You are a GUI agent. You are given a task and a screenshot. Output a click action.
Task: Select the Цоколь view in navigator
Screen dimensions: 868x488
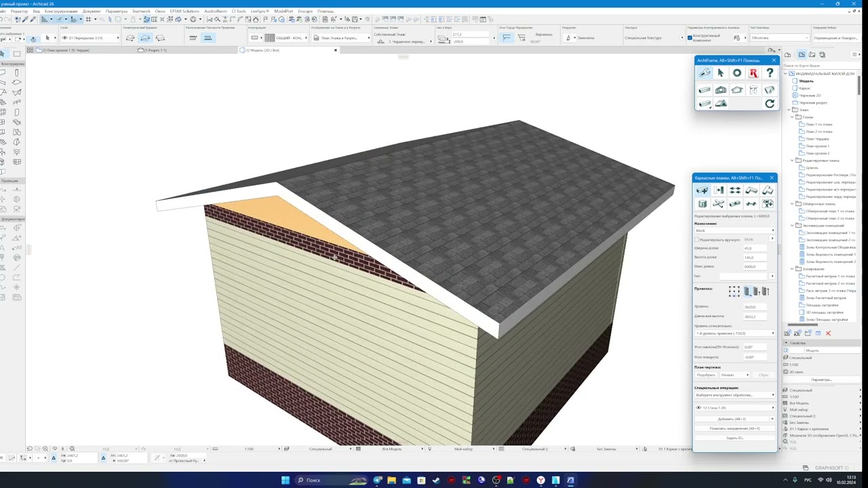(812, 167)
